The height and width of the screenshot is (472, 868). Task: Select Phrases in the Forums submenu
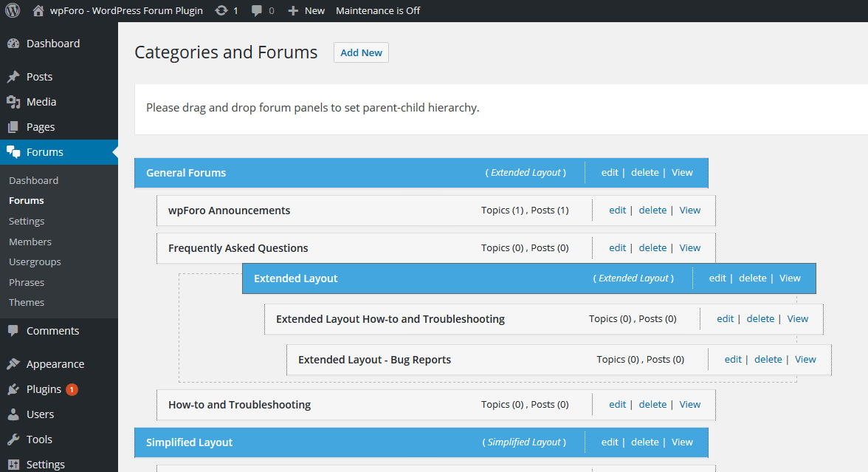tap(27, 282)
